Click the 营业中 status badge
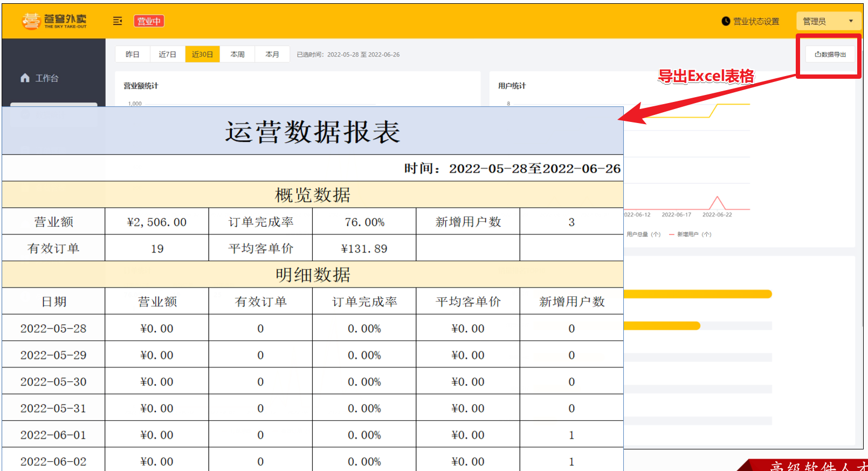Viewport: 868px width, 471px height. [x=149, y=21]
